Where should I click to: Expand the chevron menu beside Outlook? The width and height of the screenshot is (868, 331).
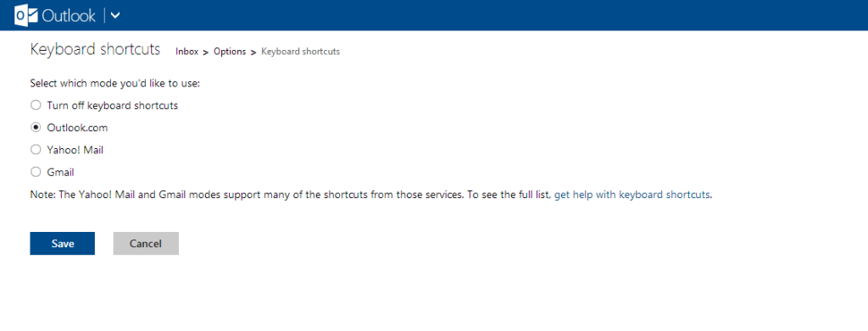pos(115,15)
